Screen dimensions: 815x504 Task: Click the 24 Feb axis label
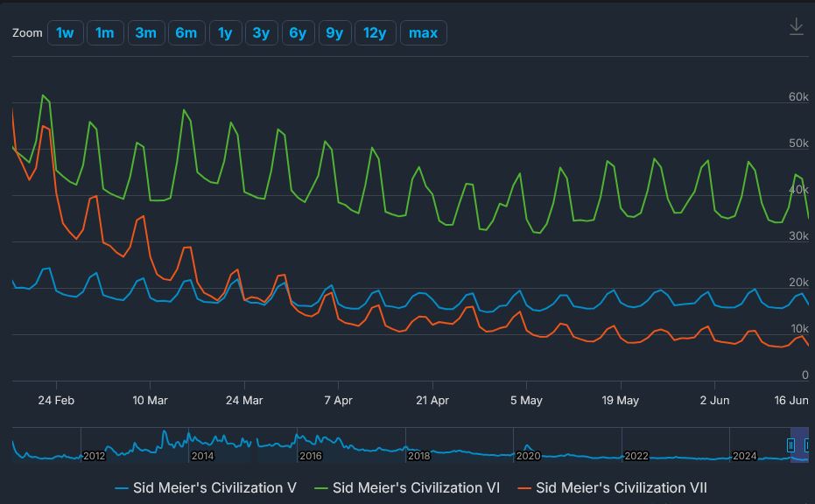tap(56, 400)
